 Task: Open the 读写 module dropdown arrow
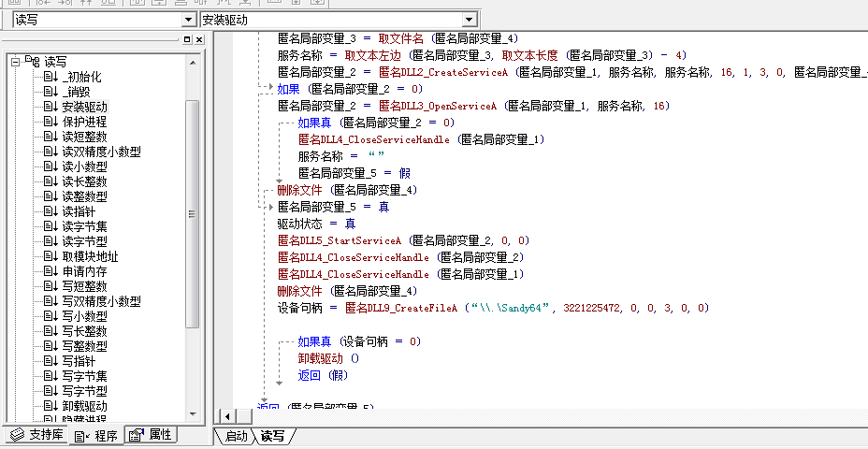click(188, 19)
